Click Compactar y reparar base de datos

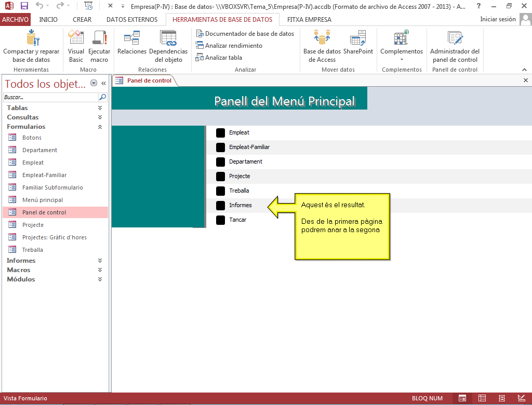(31, 46)
